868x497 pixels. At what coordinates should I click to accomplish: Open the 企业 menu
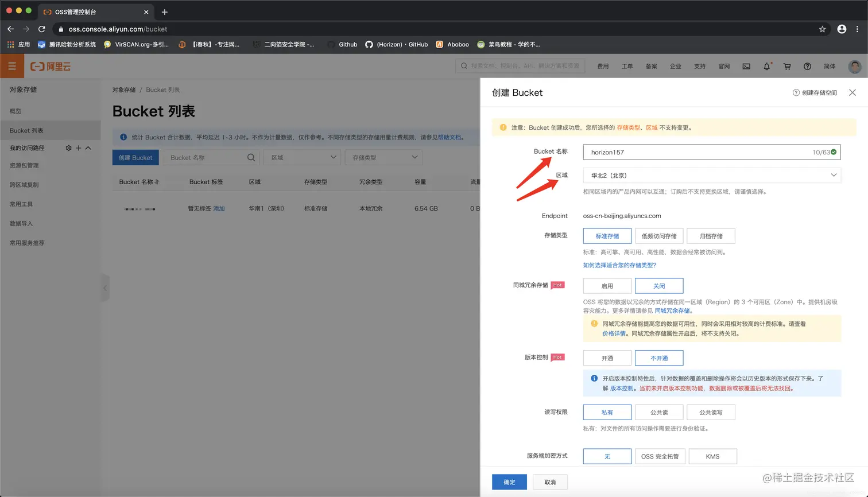coord(675,67)
